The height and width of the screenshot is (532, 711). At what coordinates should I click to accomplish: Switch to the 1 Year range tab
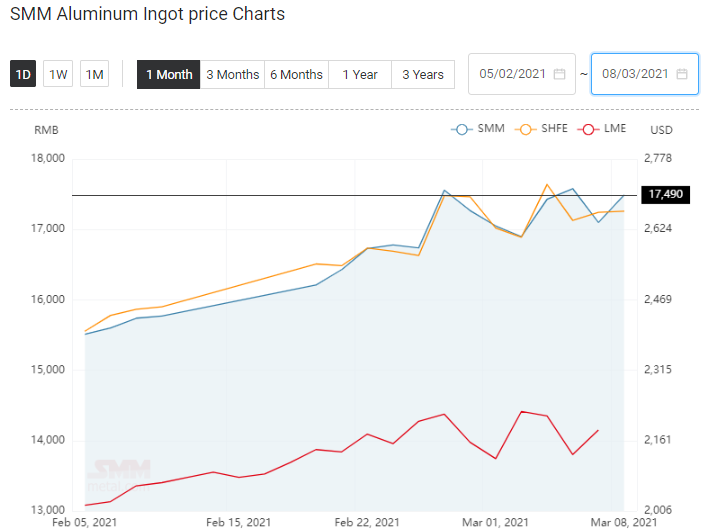[360, 74]
